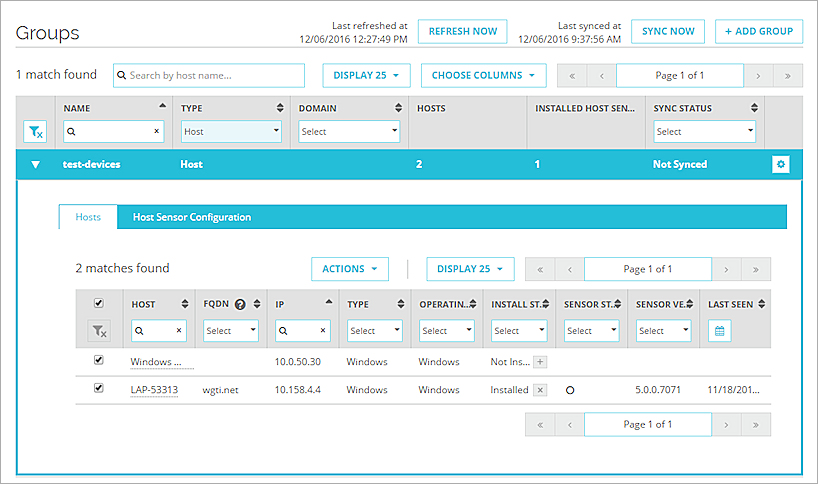Image resolution: width=818 pixels, height=484 pixels.
Task: Sort hosts by Type column arrows
Action: coord(401,304)
